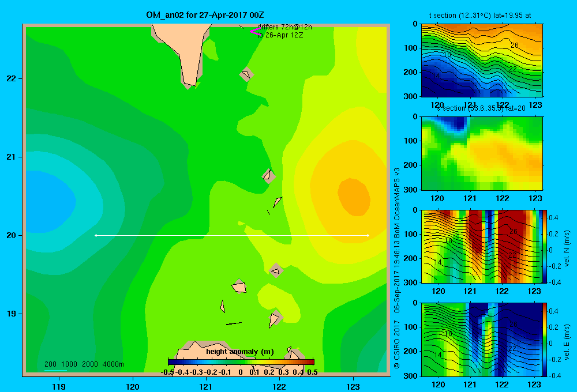The height and width of the screenshot is (392, 577).
Task: Open the salinity section panel
Action: click(482, 153)
